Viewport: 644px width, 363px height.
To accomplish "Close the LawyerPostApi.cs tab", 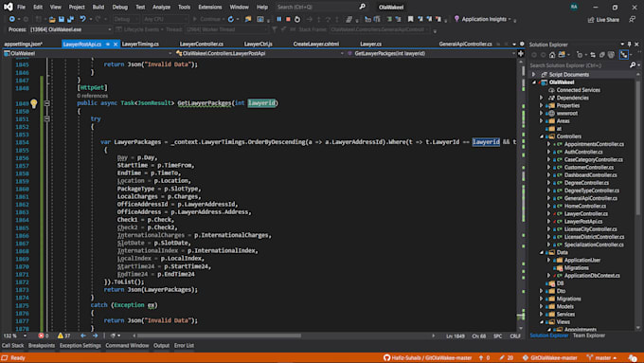I will (x=116, y=44).
